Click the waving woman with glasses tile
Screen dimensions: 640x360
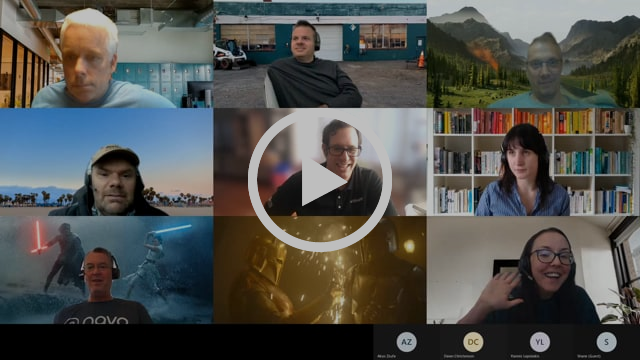533,270
